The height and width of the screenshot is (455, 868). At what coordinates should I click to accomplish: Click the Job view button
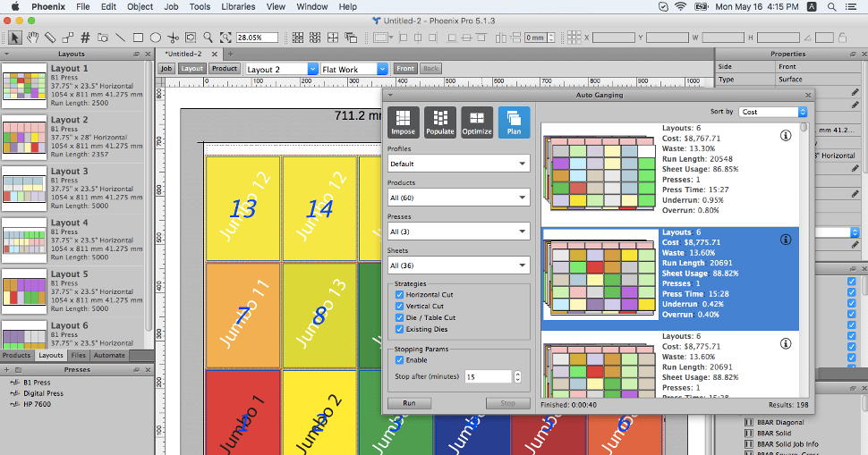click(166, 69)
